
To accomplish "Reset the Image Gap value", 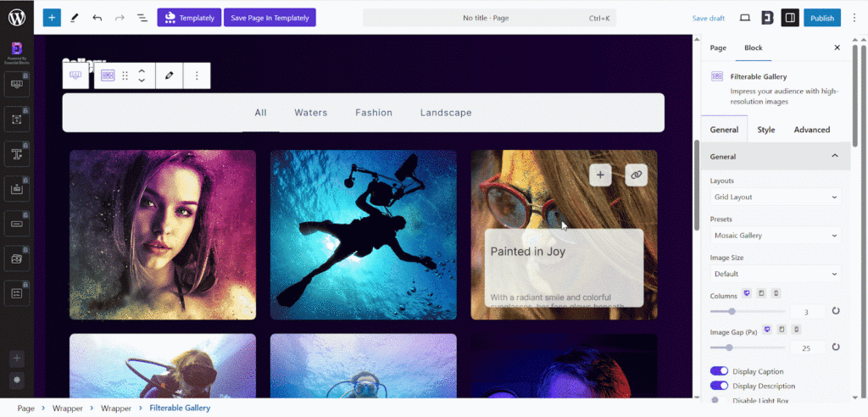I will tap(836, 347).
